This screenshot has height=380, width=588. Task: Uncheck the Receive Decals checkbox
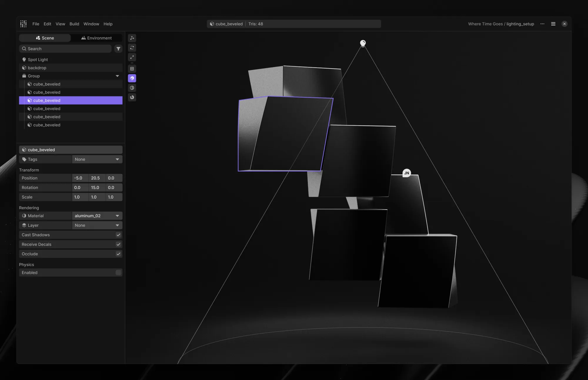coord(118,244)
